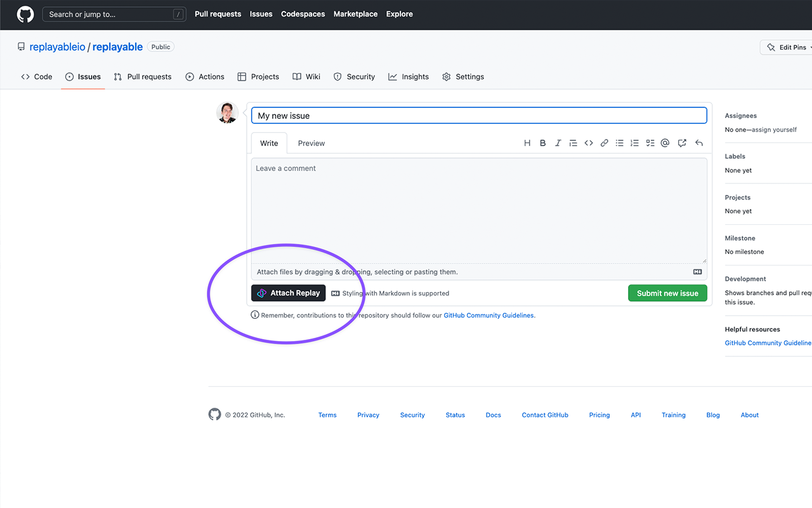Open the replayable repository name link
The width and height of the screenshot is (812, 508).
tap(118, 47)
